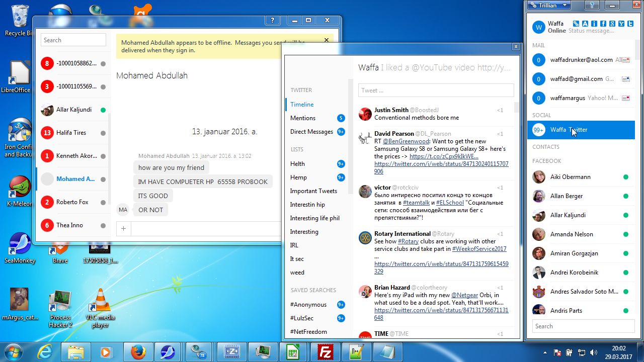The height and width of the screenshot is (362, 644).
Task: Click the taskbar clock showing 20:02
Action: [618, 352]
